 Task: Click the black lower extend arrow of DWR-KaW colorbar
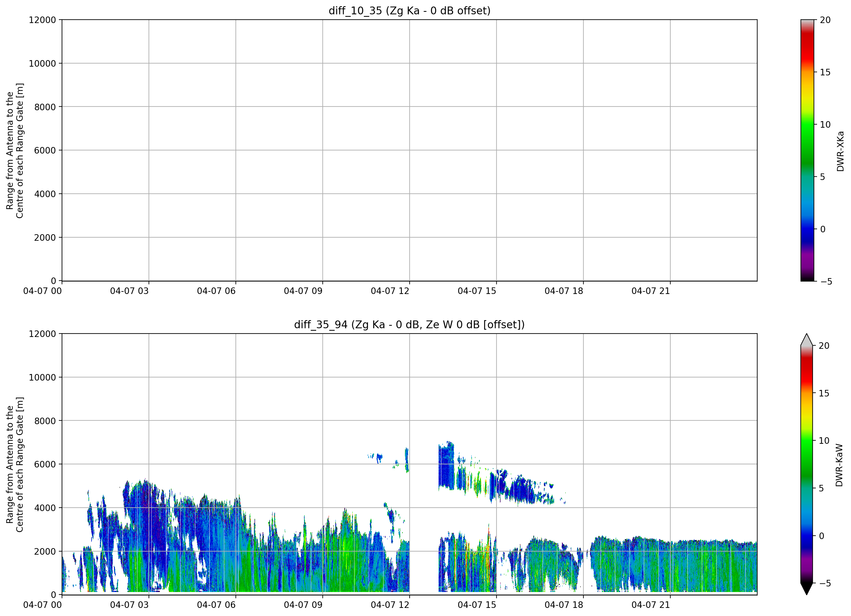(x=806, y=589)
